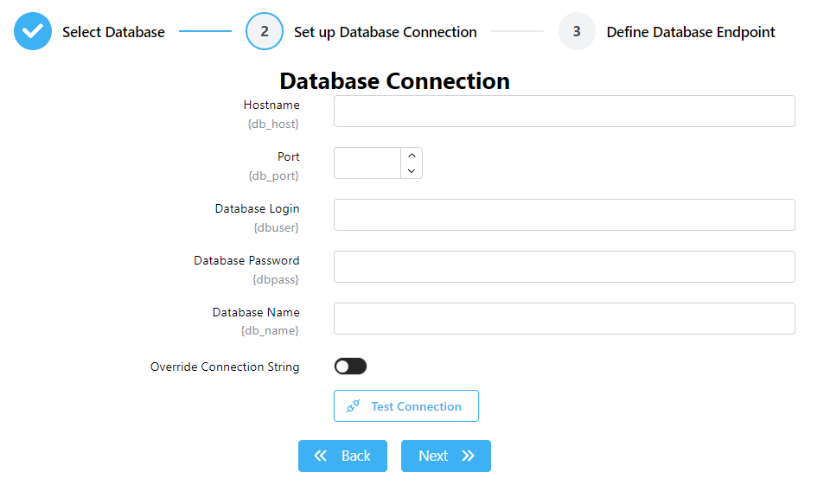
Task: Click the Database Password field
Action: coord(564,267)
